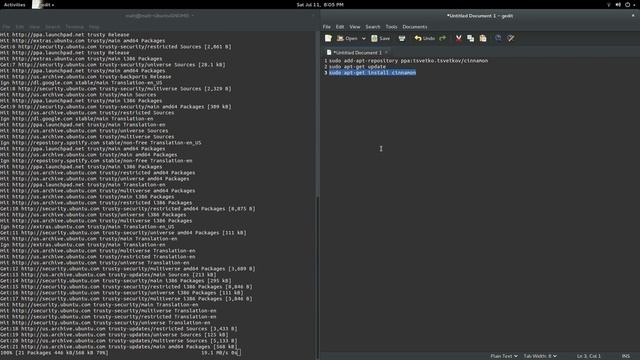Save the document with the Save button

pos(380,38)
